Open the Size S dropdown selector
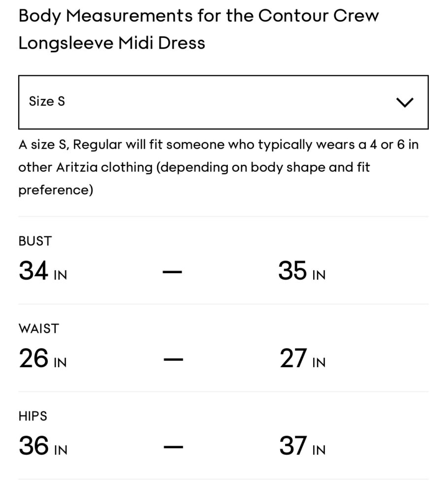Image resolution: width=447 pixels, height=504 pixels. point(223,102)
